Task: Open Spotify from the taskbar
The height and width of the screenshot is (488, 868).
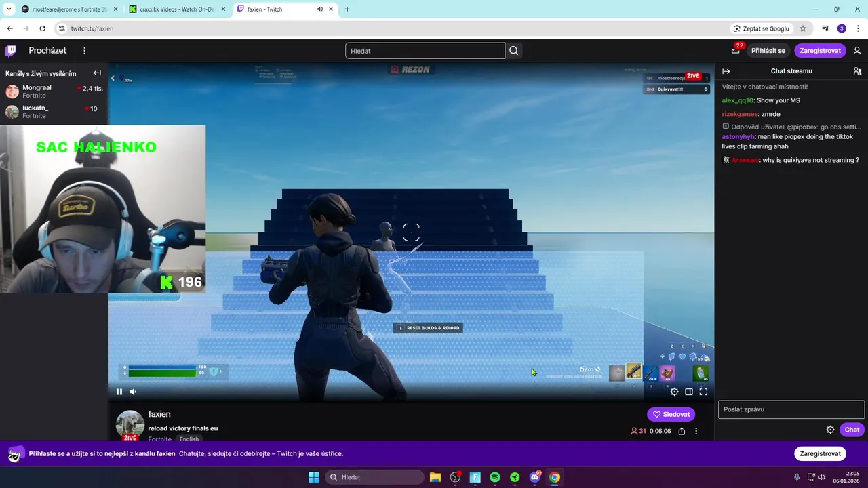Action: [x=495, y=477]
